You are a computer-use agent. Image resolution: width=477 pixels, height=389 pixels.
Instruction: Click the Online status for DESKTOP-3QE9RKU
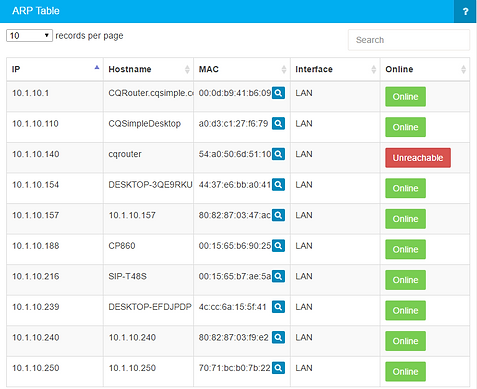[405, 188]
